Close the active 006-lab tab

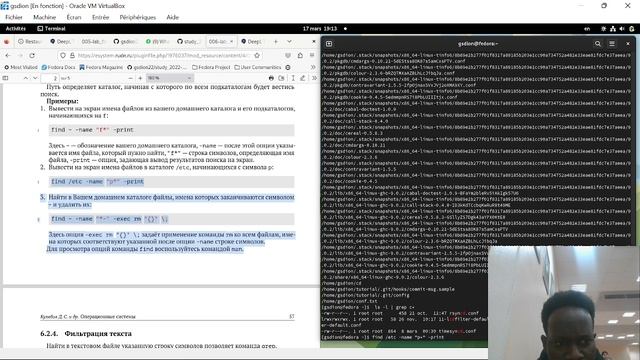231,42
